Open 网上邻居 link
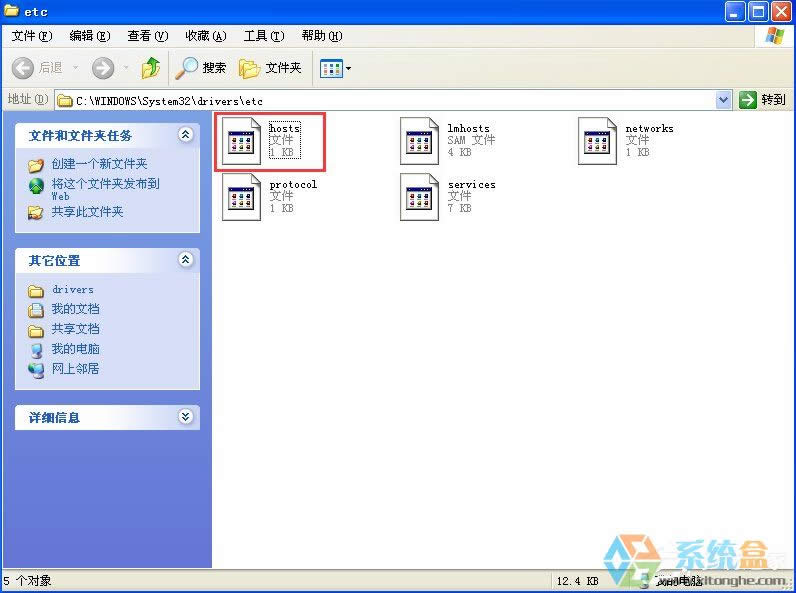The width and height of the screenshot is (796, 593). click(x=75, y=369)
